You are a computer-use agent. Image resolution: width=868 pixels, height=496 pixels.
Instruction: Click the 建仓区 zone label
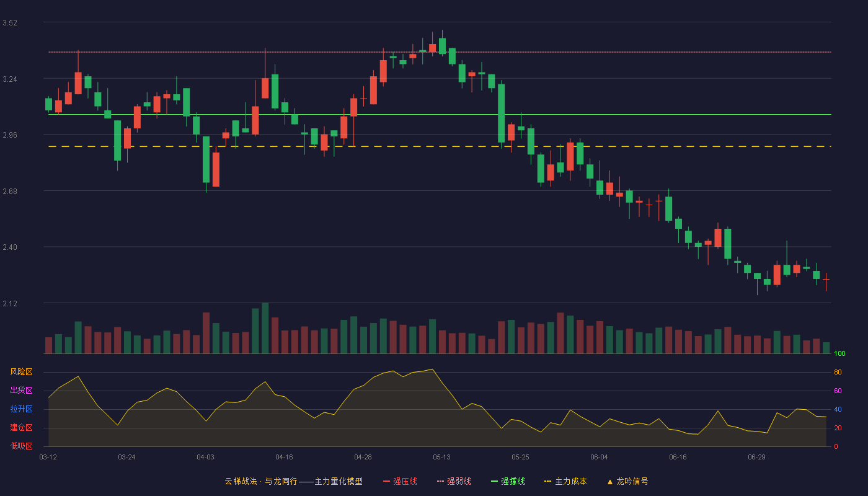click(21, 428)
